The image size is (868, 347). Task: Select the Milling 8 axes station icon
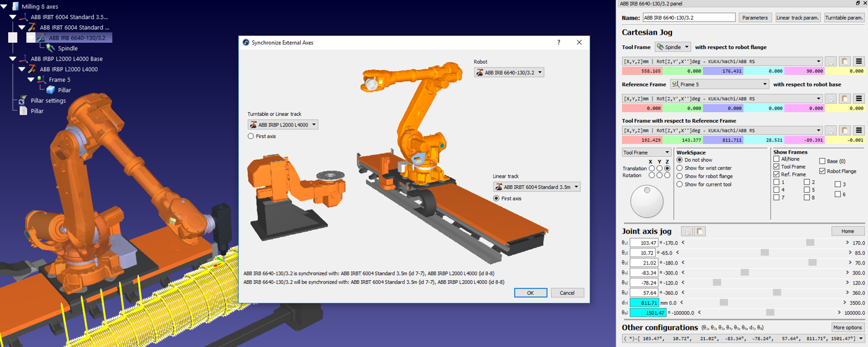[15, 6]
